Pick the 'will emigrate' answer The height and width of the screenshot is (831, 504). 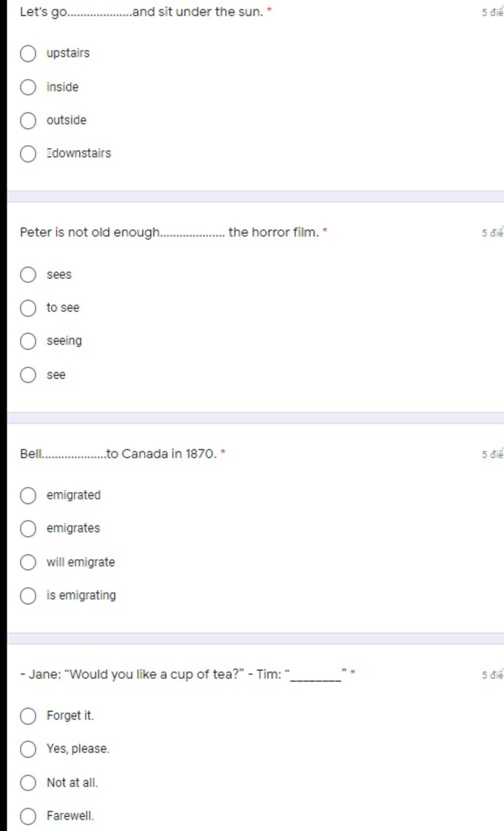tap(28, 562)
